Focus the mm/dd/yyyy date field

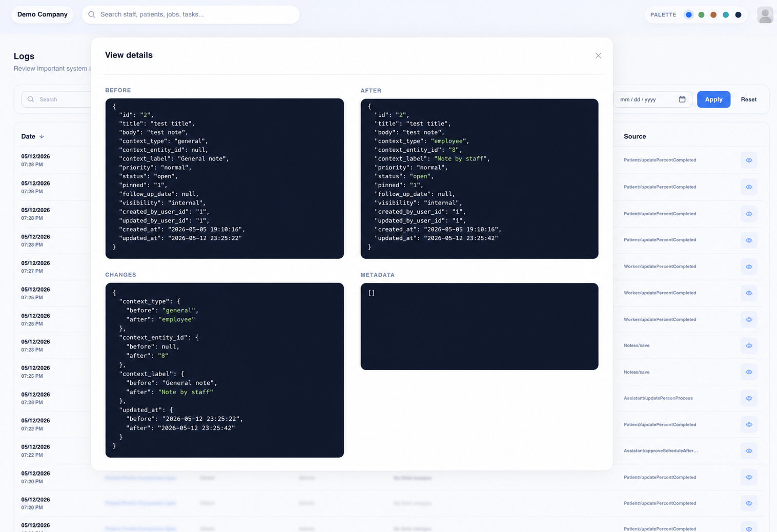652,99
